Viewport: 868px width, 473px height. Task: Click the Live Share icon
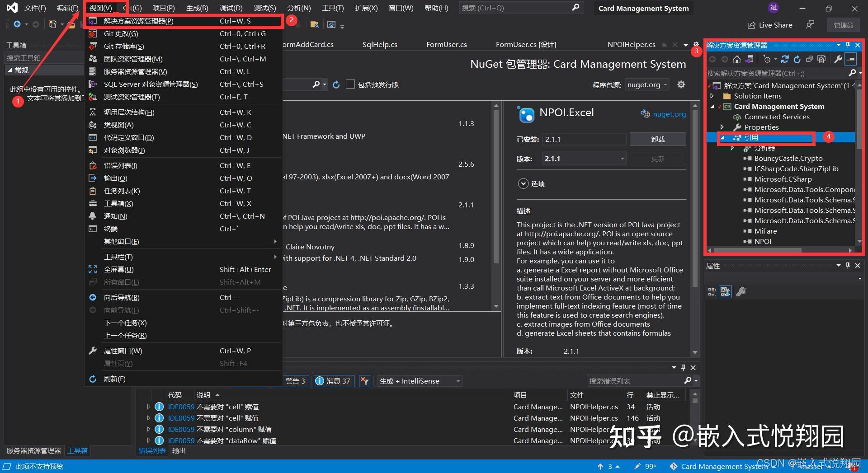[752, 25]
